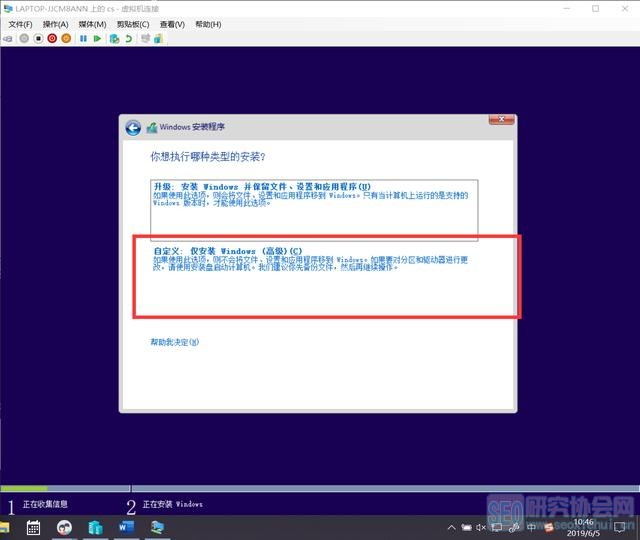Open the 操作(A) menu
Image resolution: width=640 pixels, height=540 pixels.
[56, 24]
